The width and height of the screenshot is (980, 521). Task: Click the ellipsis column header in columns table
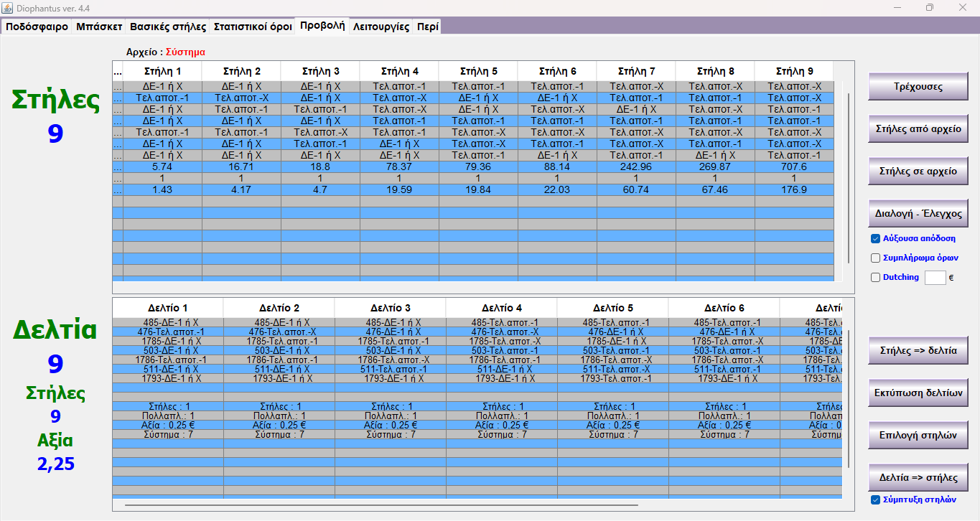pyautogui.click(x=118, y=72)
